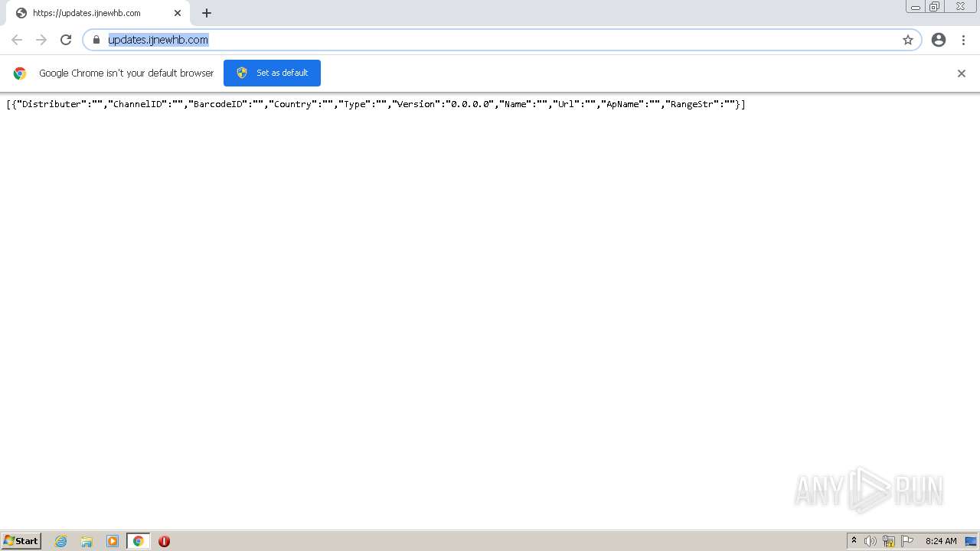This screenshot has width=980, height=551.
Task: Show hidden system tray icons
Action: 854,541
